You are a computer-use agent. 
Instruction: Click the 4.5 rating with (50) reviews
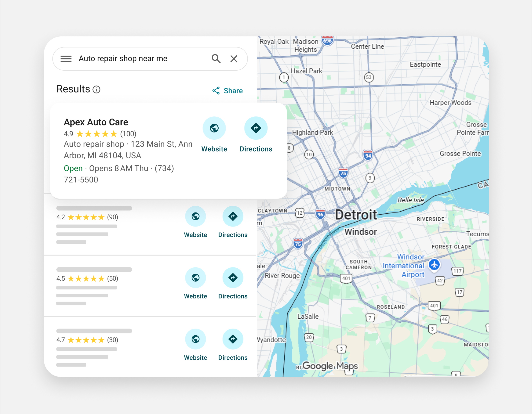pyautogui.click(x=87, y=278)
